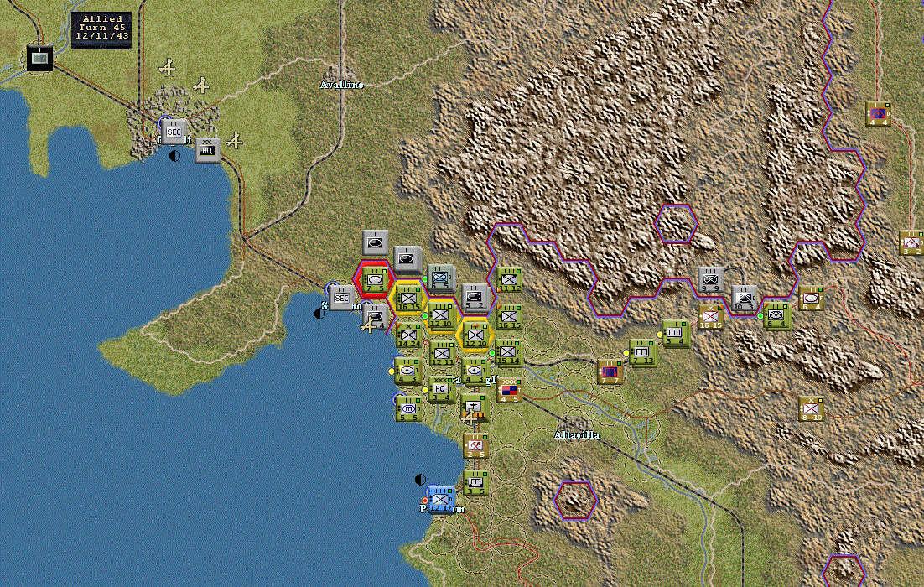Select the tan unit 4-4
The image size is (924, 587).
click(x=877, y=113)
